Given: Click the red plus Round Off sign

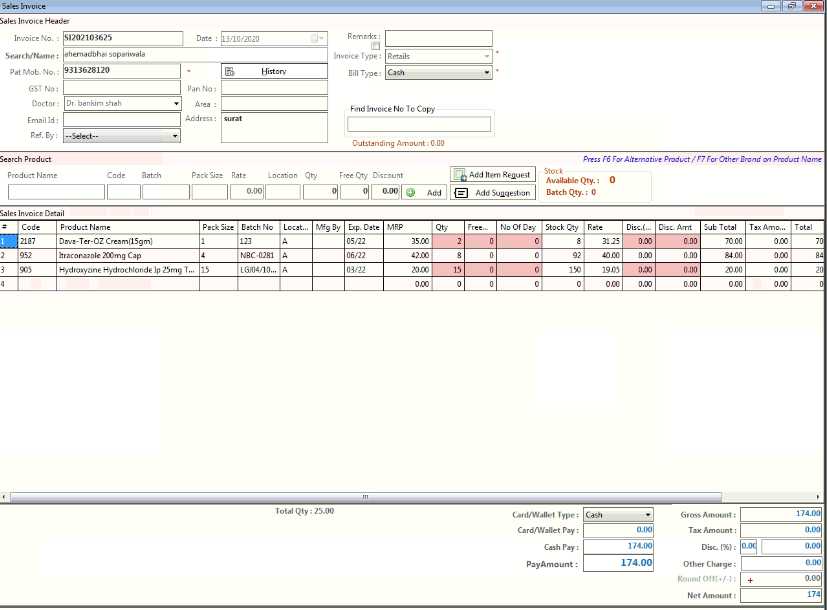Looking at the screenshot, I should 748,579.
